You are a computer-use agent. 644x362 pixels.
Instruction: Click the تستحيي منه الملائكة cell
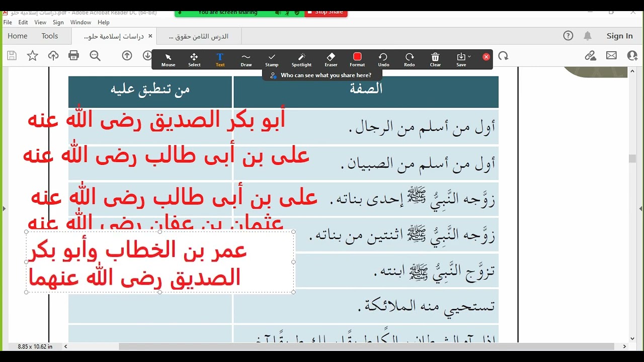(366, 306)
